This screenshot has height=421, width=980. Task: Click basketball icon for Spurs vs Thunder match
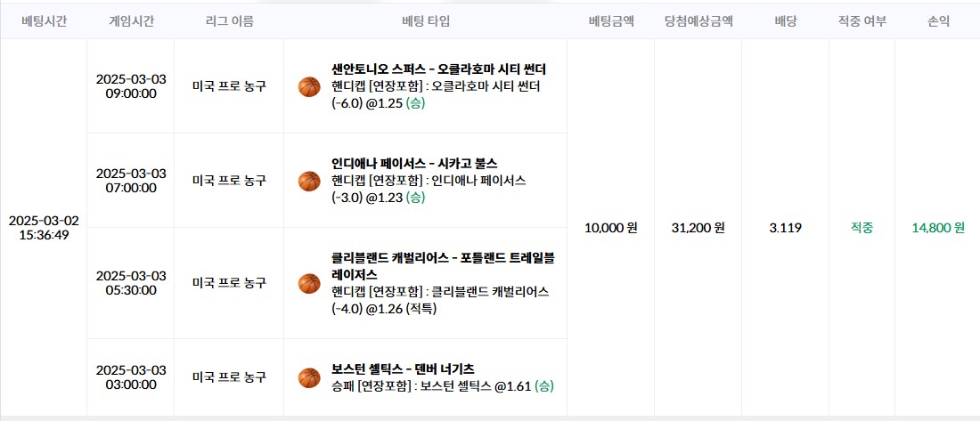(x=309, y=86)
